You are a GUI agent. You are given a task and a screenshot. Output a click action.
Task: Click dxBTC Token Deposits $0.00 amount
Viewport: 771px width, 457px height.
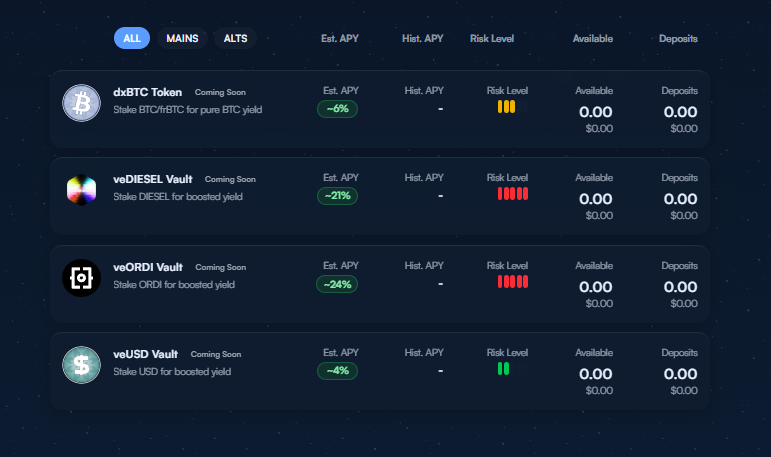(x=684, y=129)
